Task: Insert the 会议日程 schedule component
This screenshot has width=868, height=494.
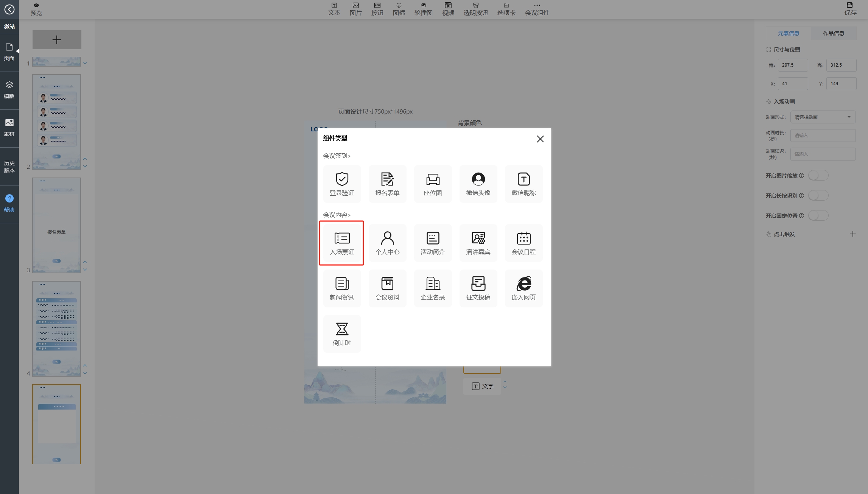Action: click(524, 243)
